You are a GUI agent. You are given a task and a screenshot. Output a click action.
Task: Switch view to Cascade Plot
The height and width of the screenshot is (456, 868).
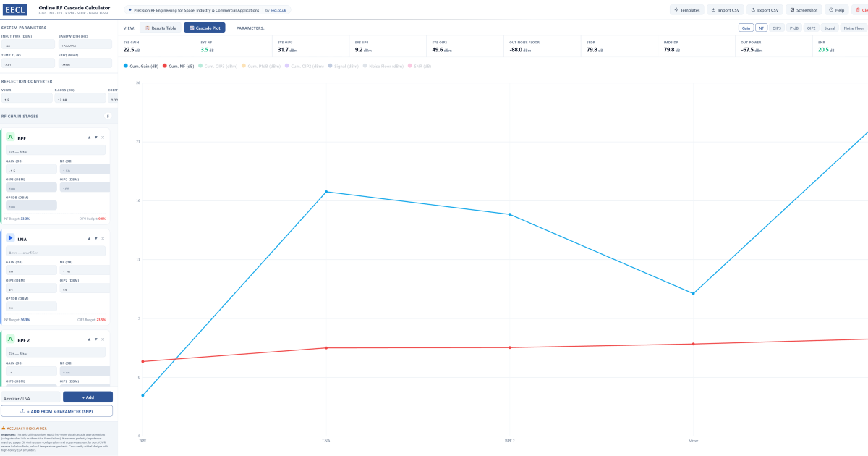pos(205,28)
